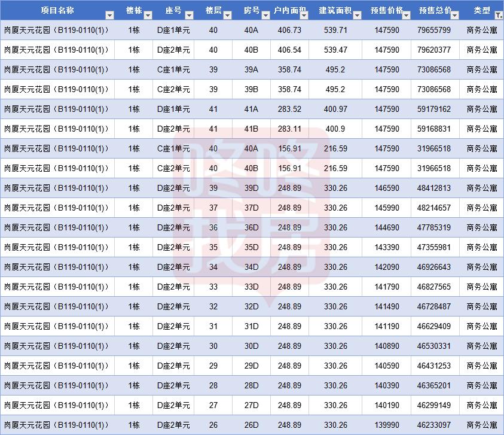Click the active filter icon on 类型
Viewport: 504px width, 435px height.
(499, 16)
